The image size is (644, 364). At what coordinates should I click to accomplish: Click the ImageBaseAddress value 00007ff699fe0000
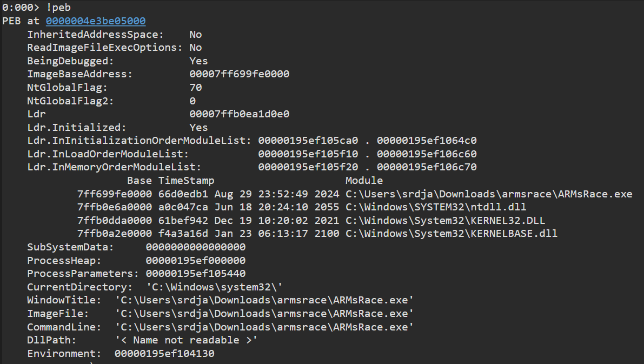[x=240, y=74]
